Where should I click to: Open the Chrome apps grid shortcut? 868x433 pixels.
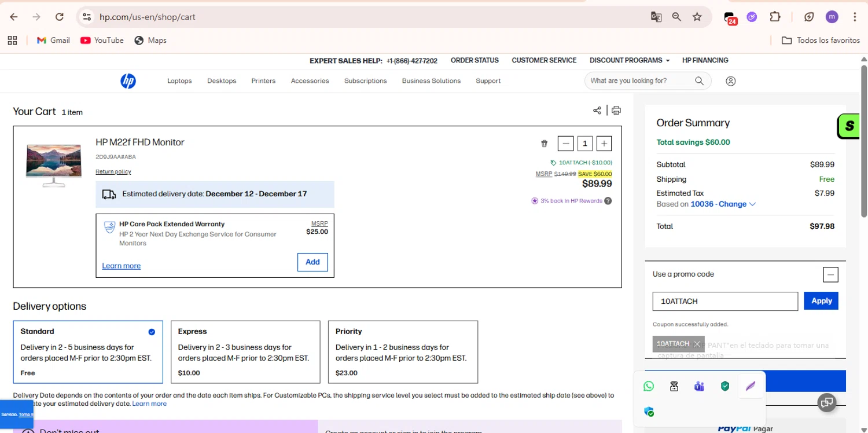(x=12, y=40)
